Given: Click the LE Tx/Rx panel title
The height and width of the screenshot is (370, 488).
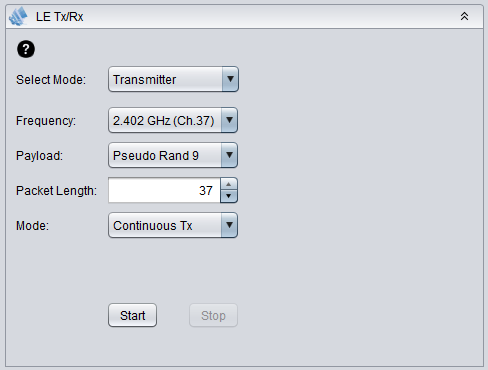Looking at the screenshot, I should 60,17.
